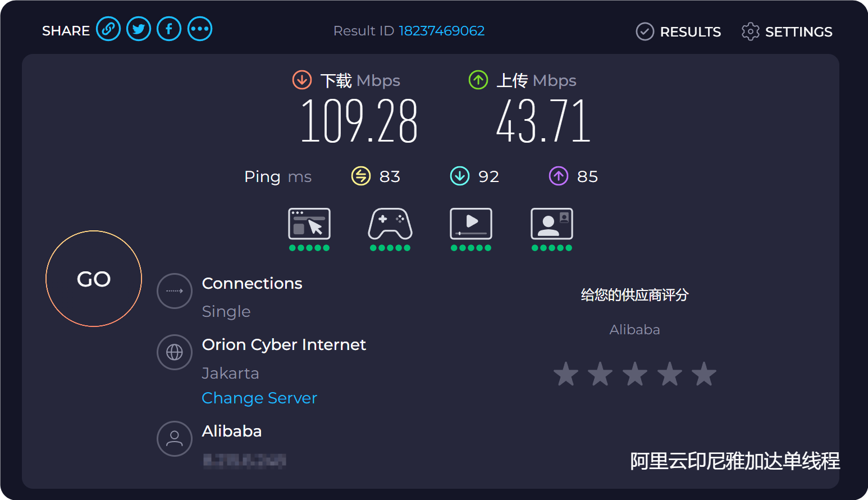Open the Result ID 18237469062 link
The image size is (868, 500).
pos(441,31)
